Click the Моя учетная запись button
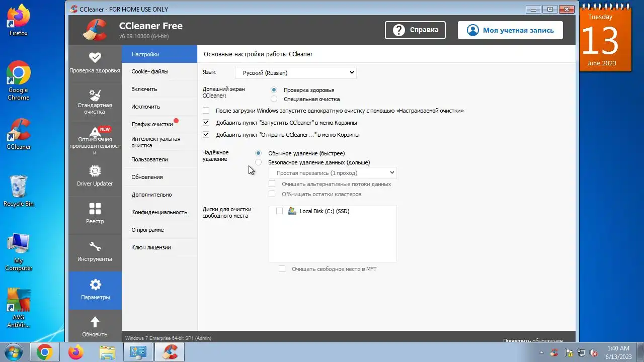The image size is (644, 362). click(x=510, y=30)
